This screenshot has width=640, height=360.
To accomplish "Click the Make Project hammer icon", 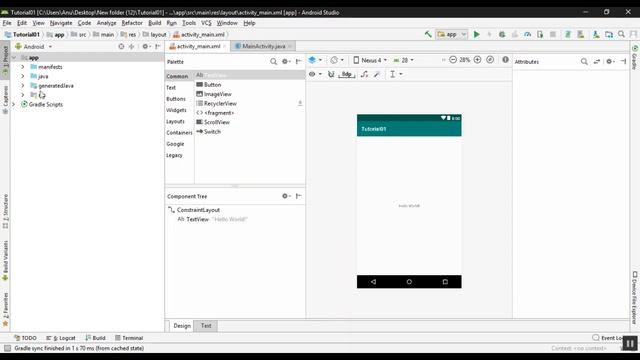I will click(428, 34).
